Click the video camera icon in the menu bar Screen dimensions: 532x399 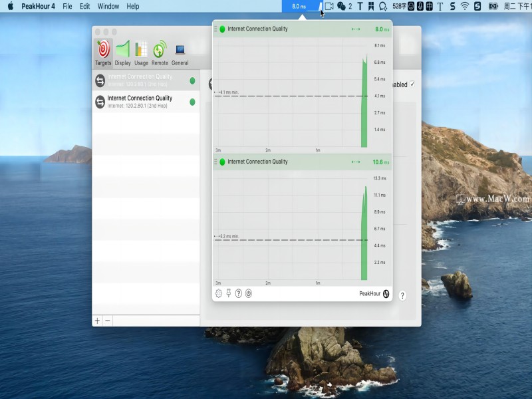[329, 6]
